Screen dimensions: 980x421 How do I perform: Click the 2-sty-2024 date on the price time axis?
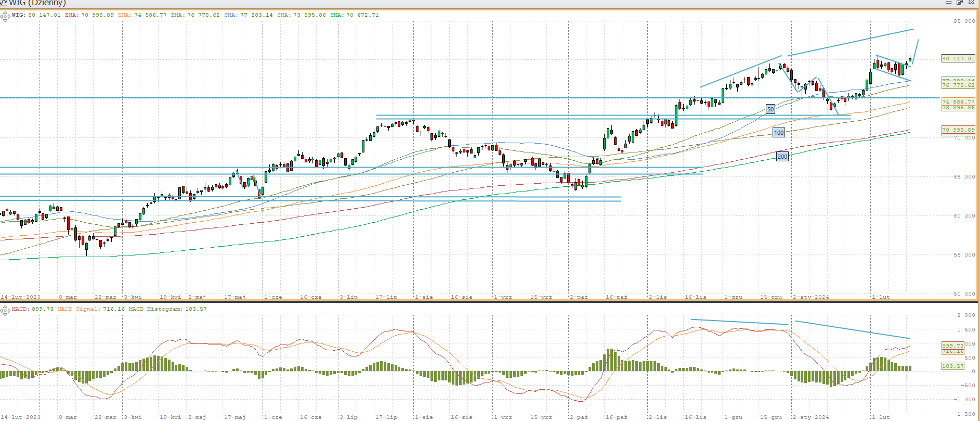pos(811,297)
